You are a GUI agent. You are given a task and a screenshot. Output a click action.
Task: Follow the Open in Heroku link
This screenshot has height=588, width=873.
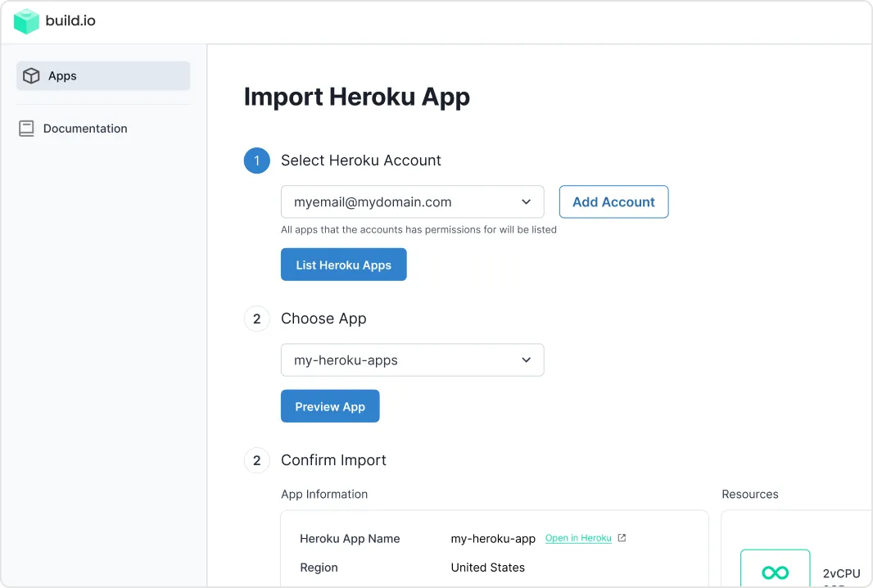578,538
